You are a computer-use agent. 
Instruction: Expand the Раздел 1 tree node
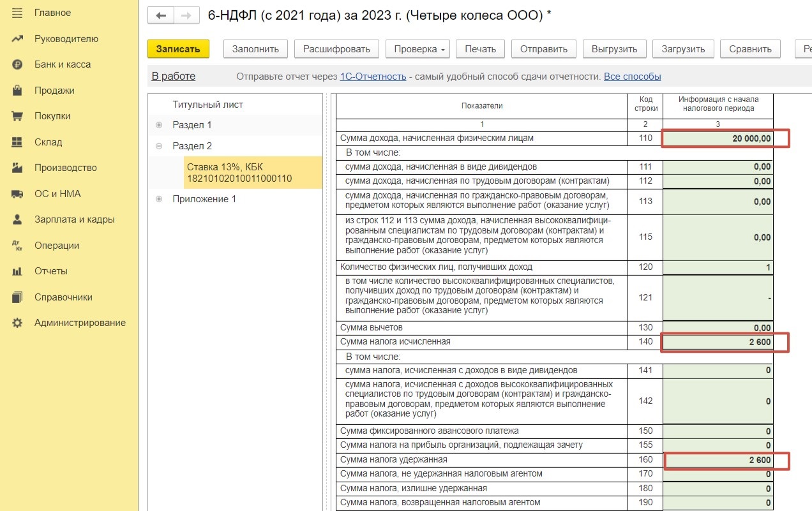tap(159, 125)
